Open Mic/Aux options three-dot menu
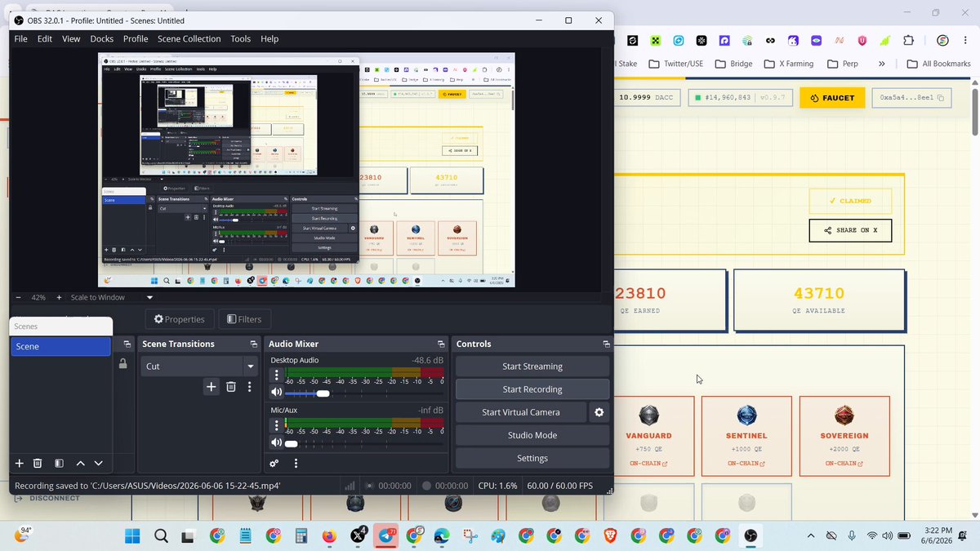The image size is (980, 551). pos(276,425)
